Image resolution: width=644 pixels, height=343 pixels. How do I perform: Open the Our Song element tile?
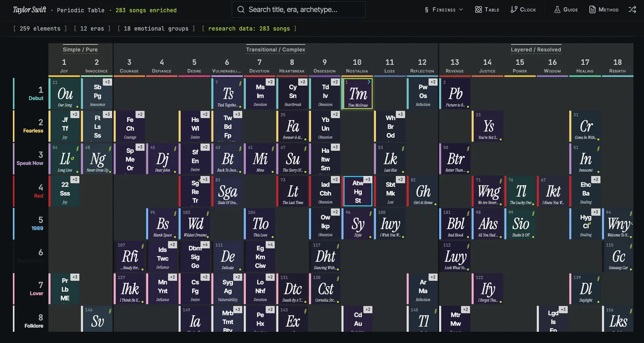tap(64, 94)
